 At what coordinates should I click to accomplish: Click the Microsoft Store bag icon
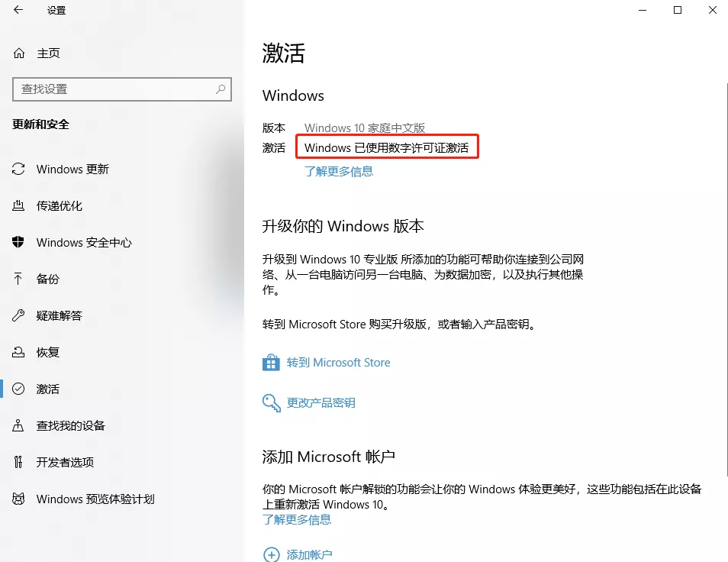pyautogui.click(x=271, y=363)
